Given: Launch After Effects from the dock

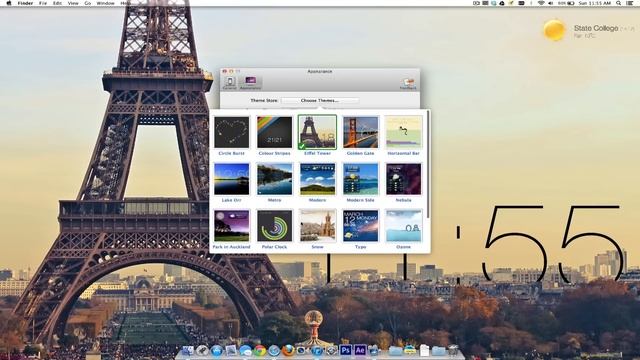Looking at the screenshot, I should pyautogui.click(x=360, y=350).
